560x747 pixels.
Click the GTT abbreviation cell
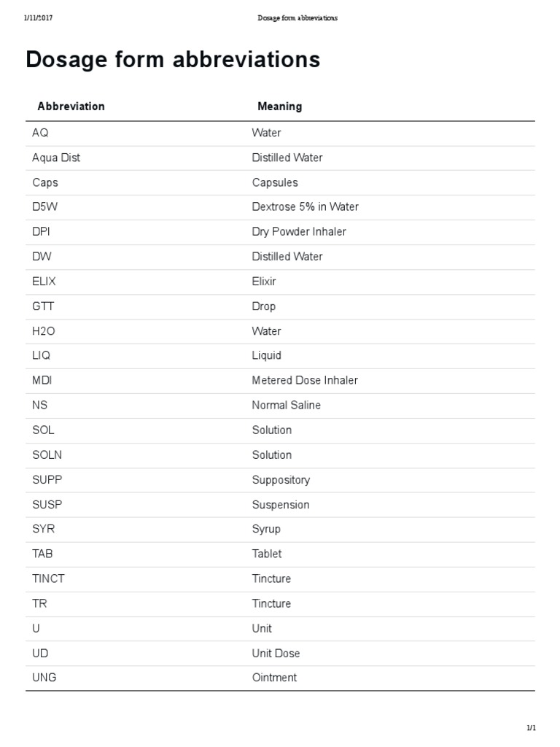pyautogui.click(x=43, y=306)
